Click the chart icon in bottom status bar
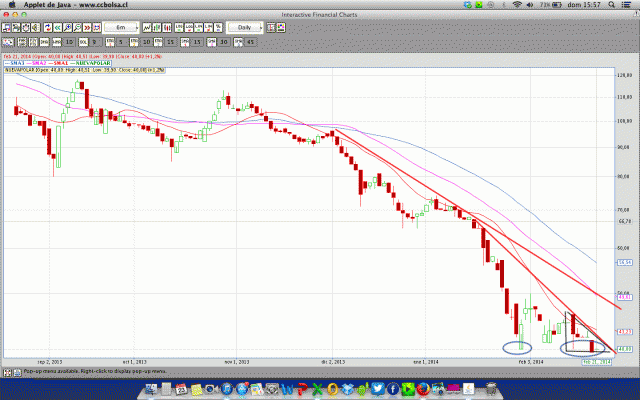 coord(17,372)
